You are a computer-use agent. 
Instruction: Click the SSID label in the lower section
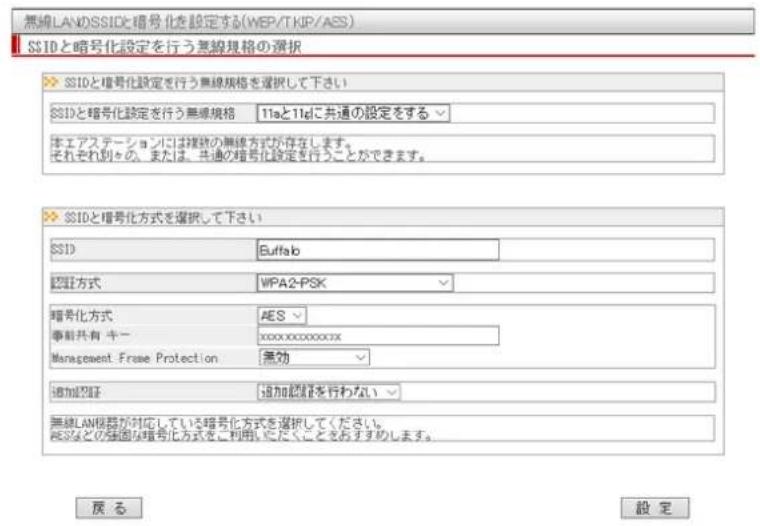[63, 250]
